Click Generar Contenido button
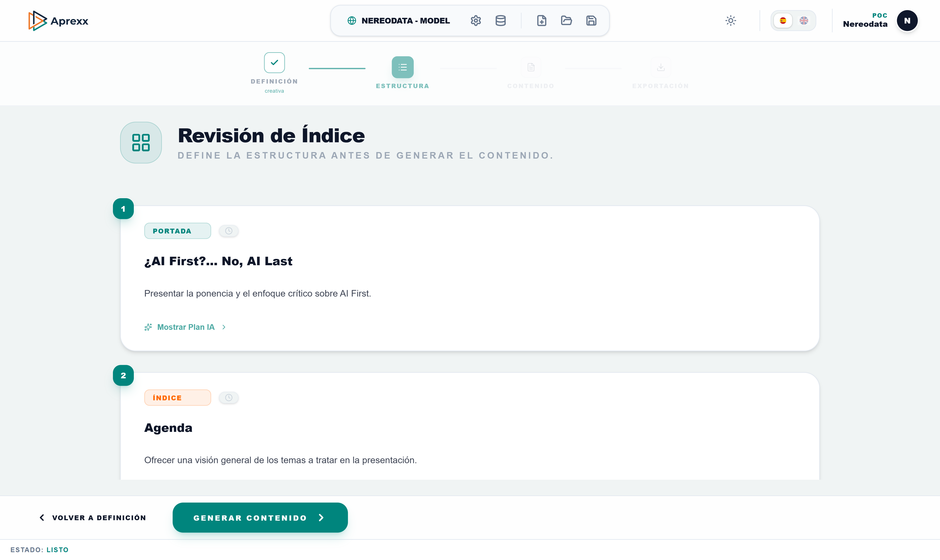 click(x=260, y=518)
